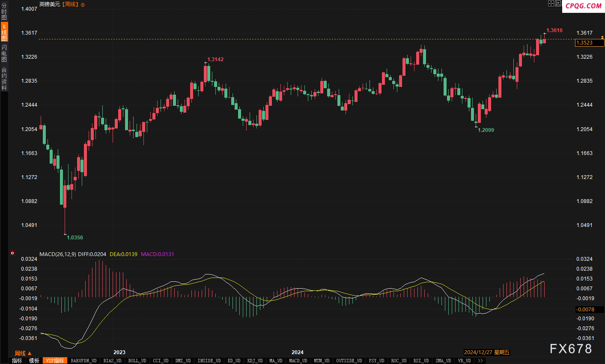This screenshot has height=364, width=605.
Task: Click the 1.2099 low price label
Action: (486, 130)
